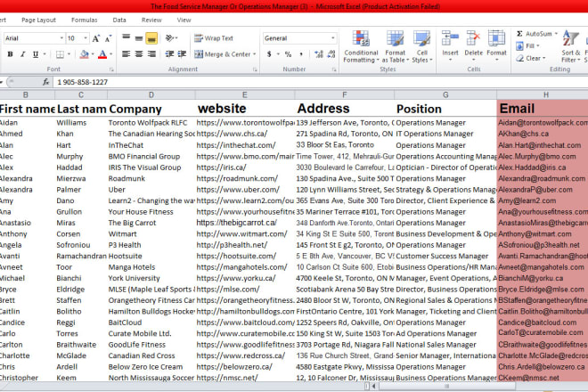The height and width of the screenshot is (392, 588).
Task: Select column E header
Action: click(244, 95)
